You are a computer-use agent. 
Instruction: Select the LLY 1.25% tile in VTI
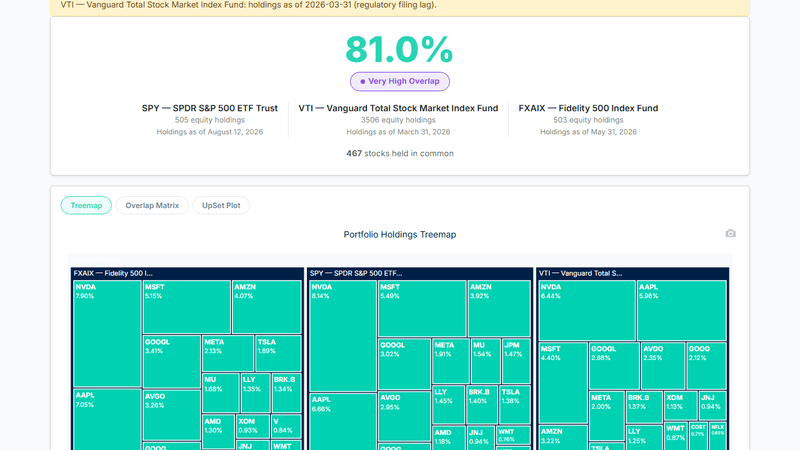coord(644,437)
